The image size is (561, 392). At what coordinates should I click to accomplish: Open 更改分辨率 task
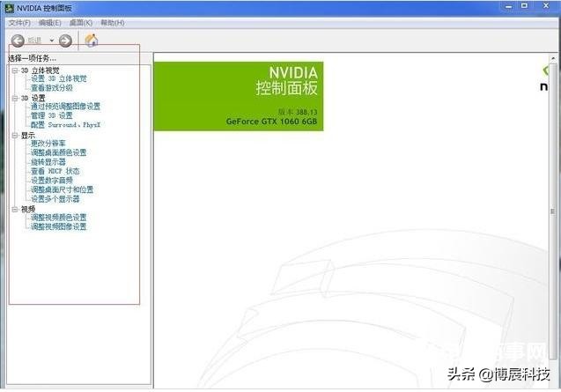48,144
